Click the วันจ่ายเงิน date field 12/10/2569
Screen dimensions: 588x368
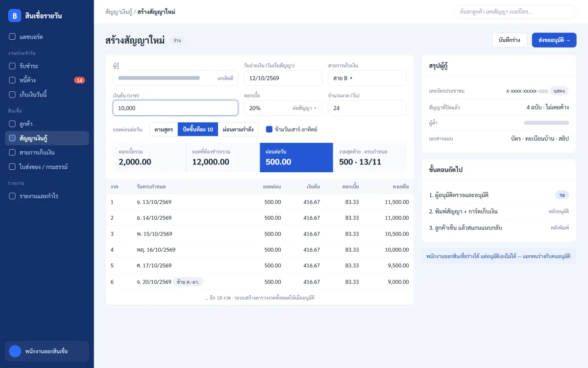[283, 78]
